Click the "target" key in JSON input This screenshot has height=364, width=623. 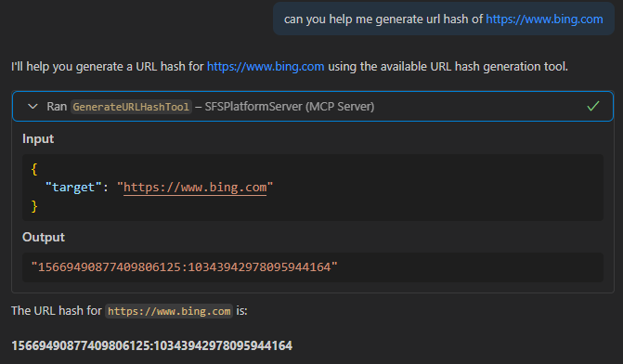(70, 188)
